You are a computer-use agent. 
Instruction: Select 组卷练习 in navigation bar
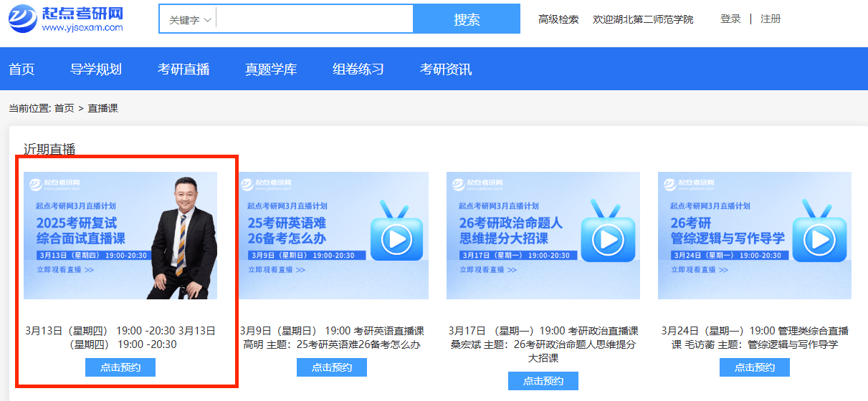click(x=358, y=69)
